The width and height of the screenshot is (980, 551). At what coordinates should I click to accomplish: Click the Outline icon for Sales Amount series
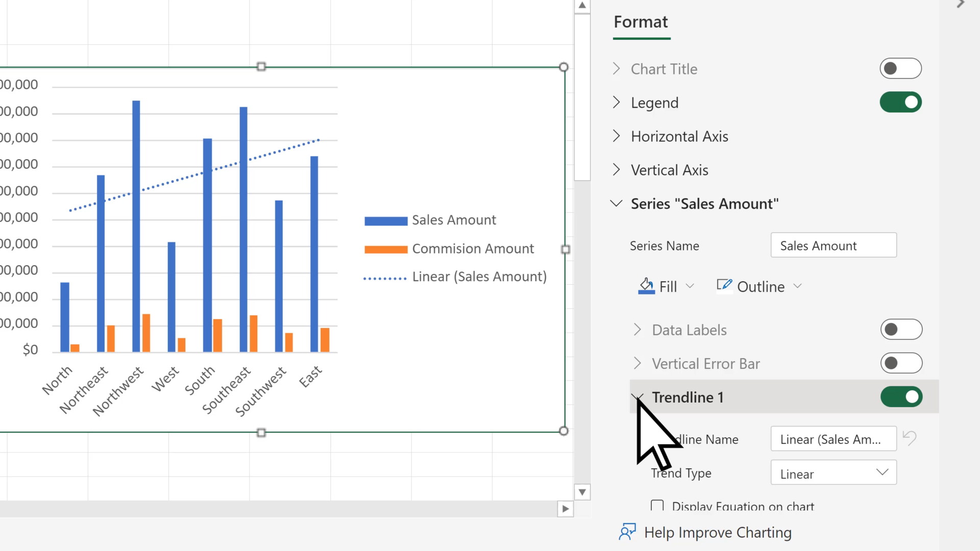724,286
